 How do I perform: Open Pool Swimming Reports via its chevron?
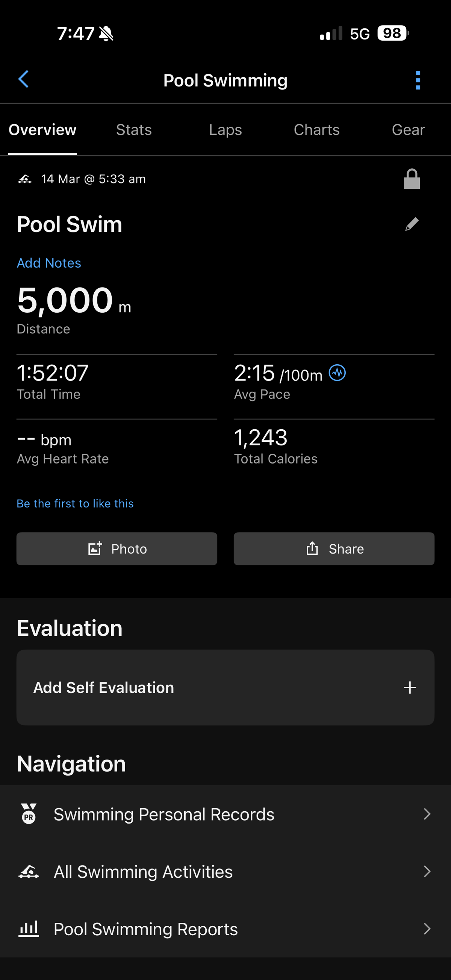(427, 929)
